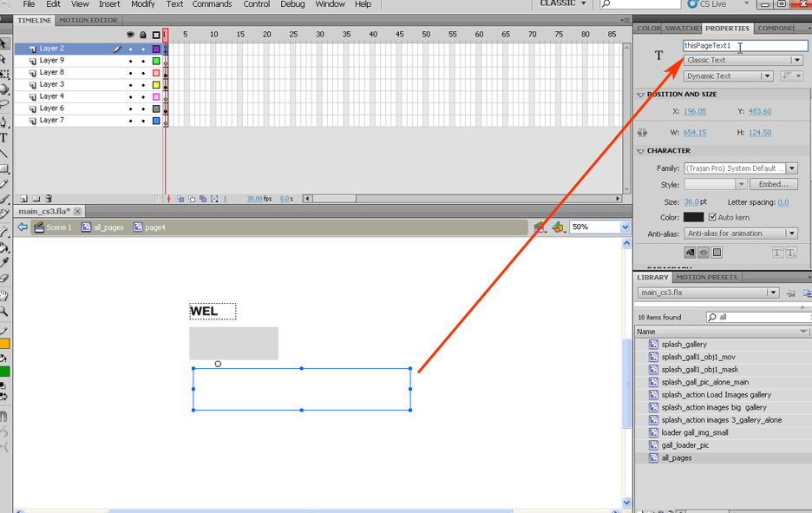Click the lock width and height icon
Viewport: 812px width, 513px height.
click(643, 133)
